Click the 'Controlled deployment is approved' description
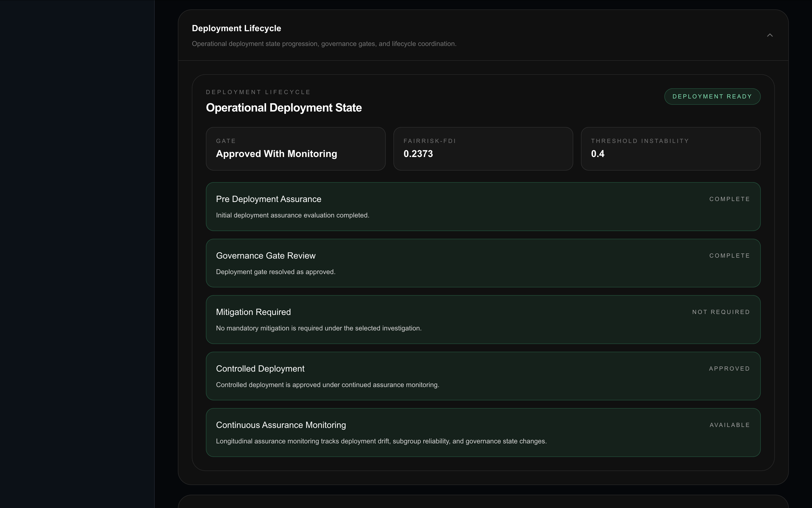 point(327,385)
